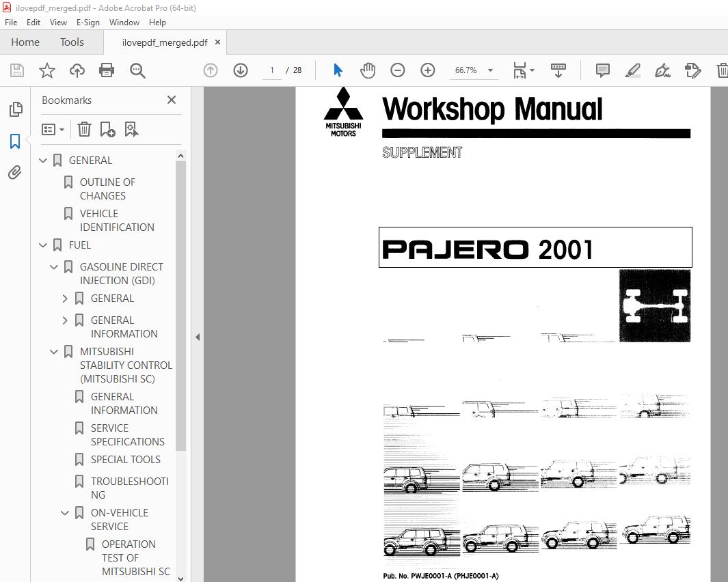
Task: Open the Window menu
Action: (x=124, y=23)
